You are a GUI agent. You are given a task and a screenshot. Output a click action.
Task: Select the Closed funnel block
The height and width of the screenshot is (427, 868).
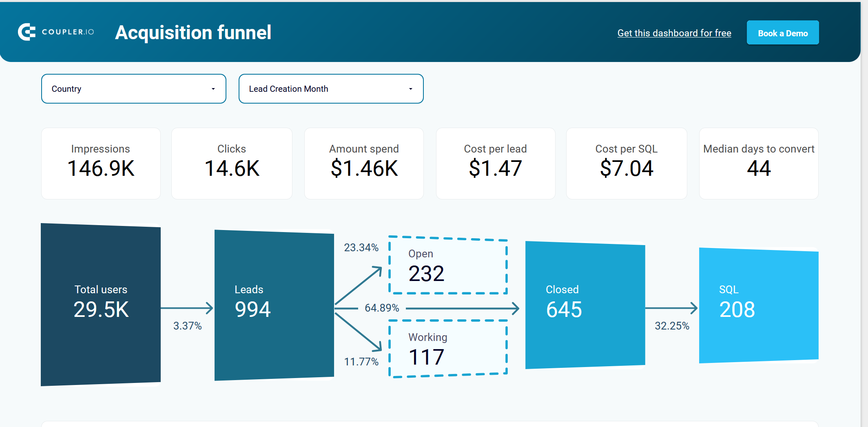point(585,305)
